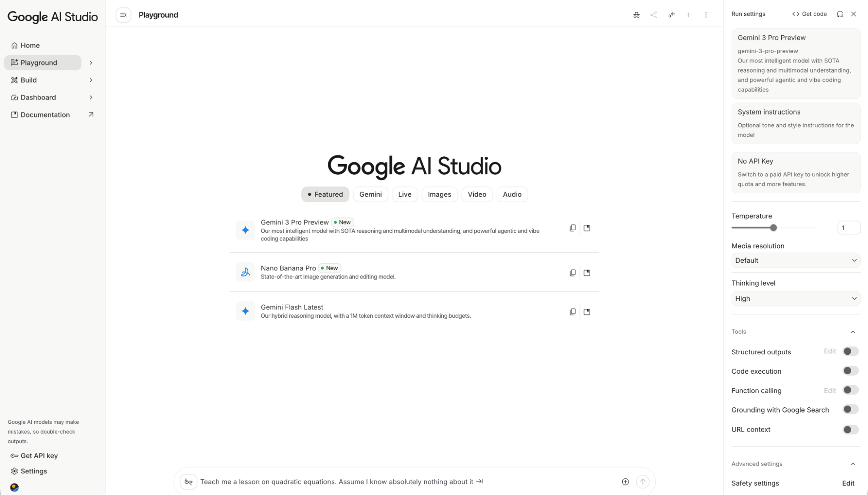Share the current prompt
The width and height of the screenshot is (868, 495).
tap(653, 15)
